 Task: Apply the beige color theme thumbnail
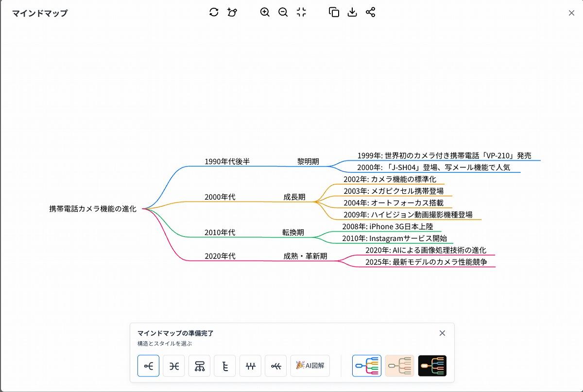click(399, 366)
